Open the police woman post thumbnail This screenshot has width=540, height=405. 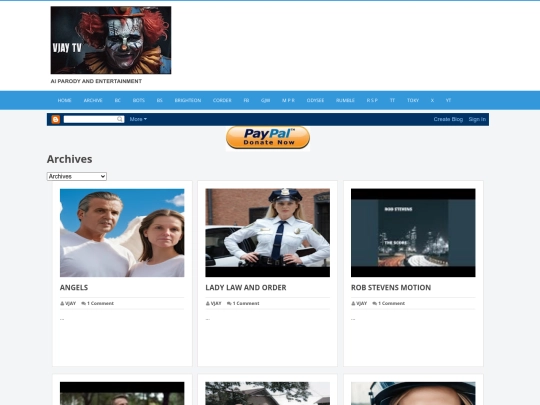pos(268,233)
